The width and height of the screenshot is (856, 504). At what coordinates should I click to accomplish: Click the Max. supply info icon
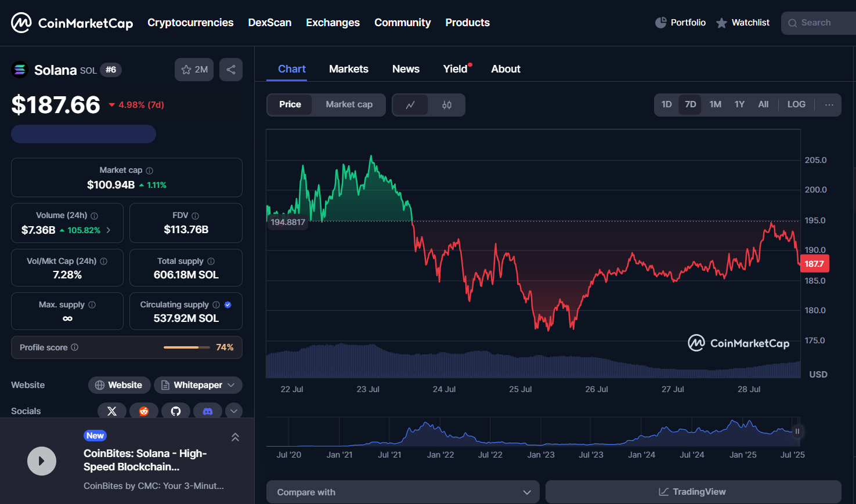(92, 305)
